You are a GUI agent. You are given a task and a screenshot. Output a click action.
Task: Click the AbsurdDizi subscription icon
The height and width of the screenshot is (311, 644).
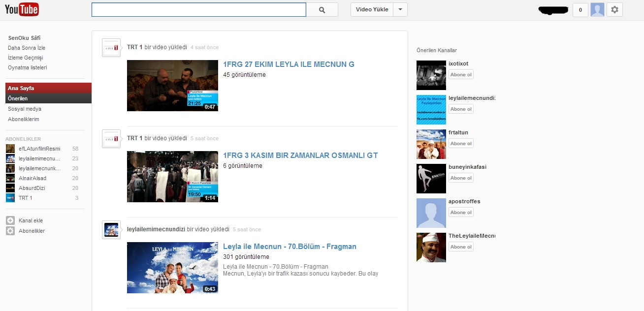10,188
